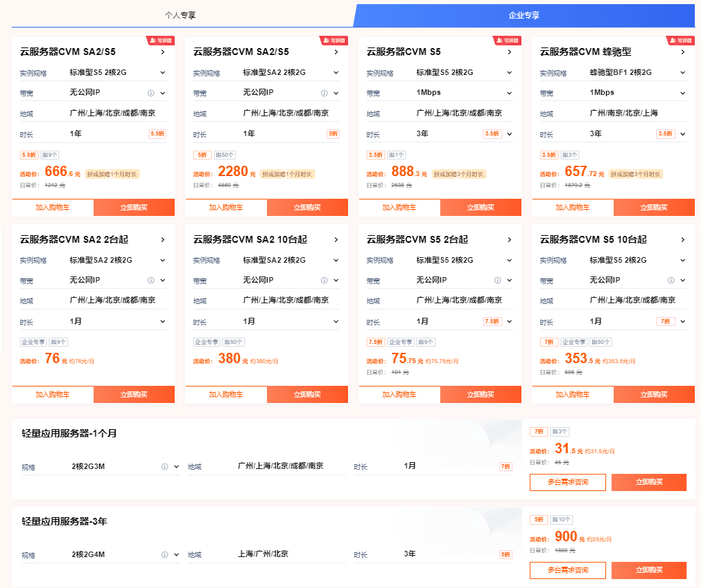
Task: Click 立即购买 on the SA2 10台起 card
Action: tap(308, 395)
